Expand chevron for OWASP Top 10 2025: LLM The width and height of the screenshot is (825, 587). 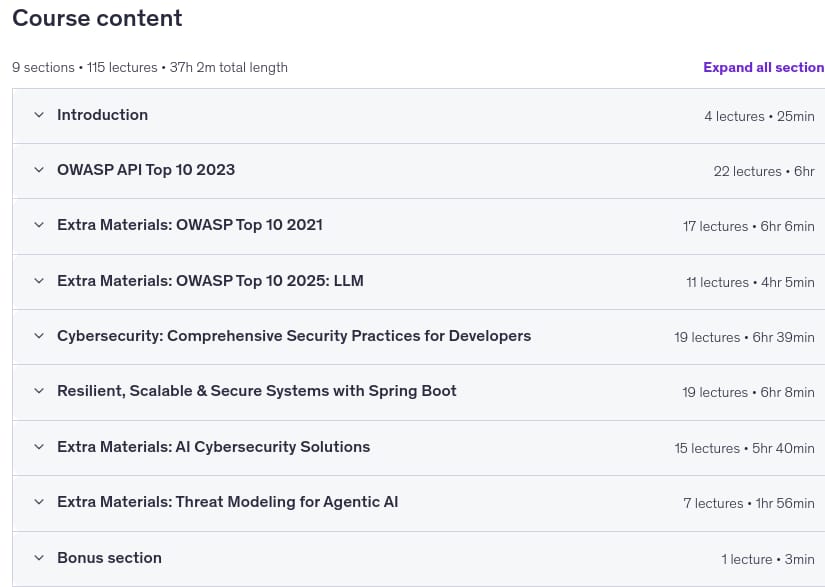(39, 281)
